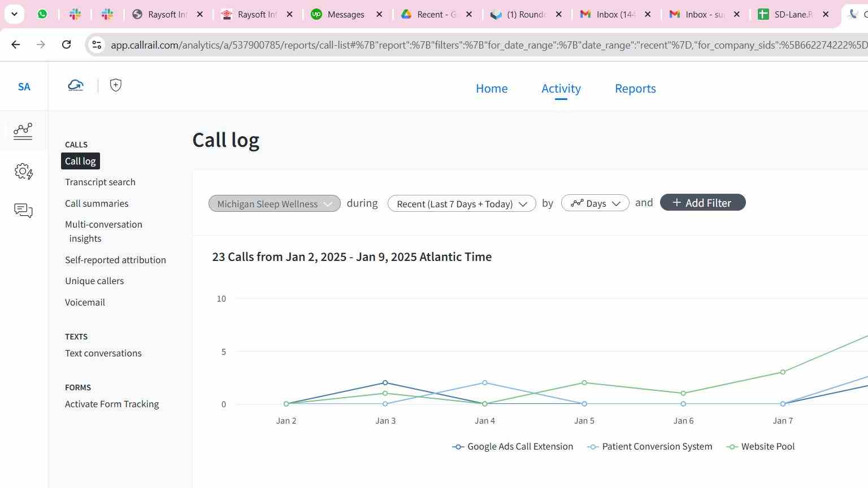Viewport: 868px width, 488px height.
Task: Click the Jan 5 Website Pool data point
Action: point(584,383)
